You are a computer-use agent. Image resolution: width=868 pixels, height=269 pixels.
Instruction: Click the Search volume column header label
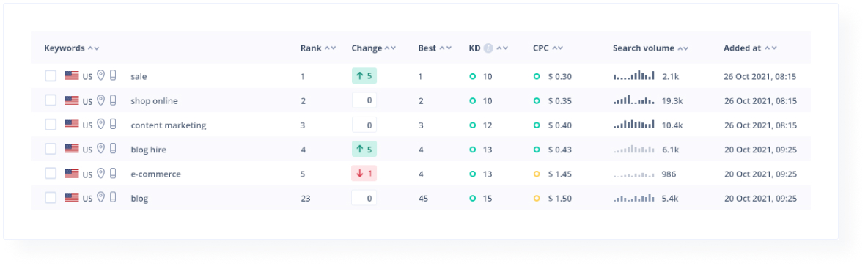[643, 48]
